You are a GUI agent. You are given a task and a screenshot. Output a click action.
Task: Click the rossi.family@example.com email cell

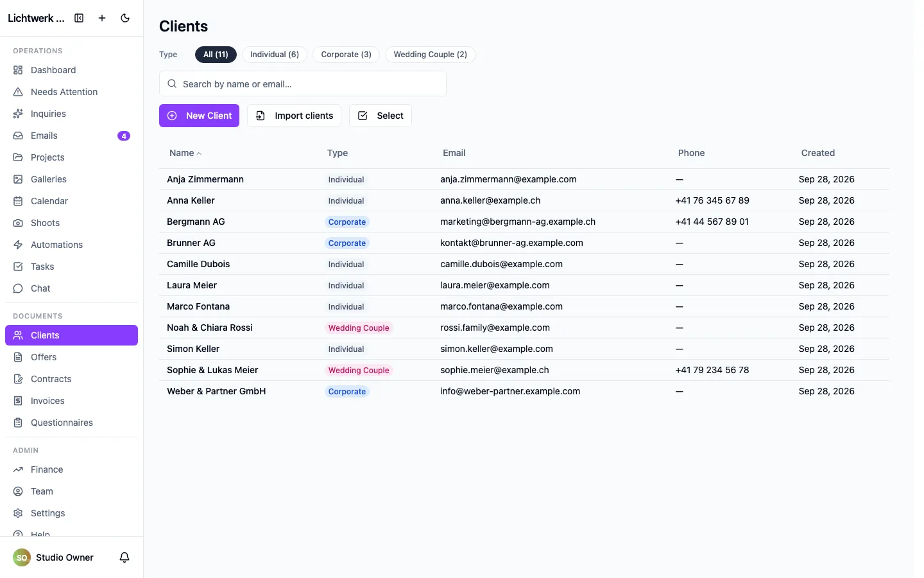(495, 328)
